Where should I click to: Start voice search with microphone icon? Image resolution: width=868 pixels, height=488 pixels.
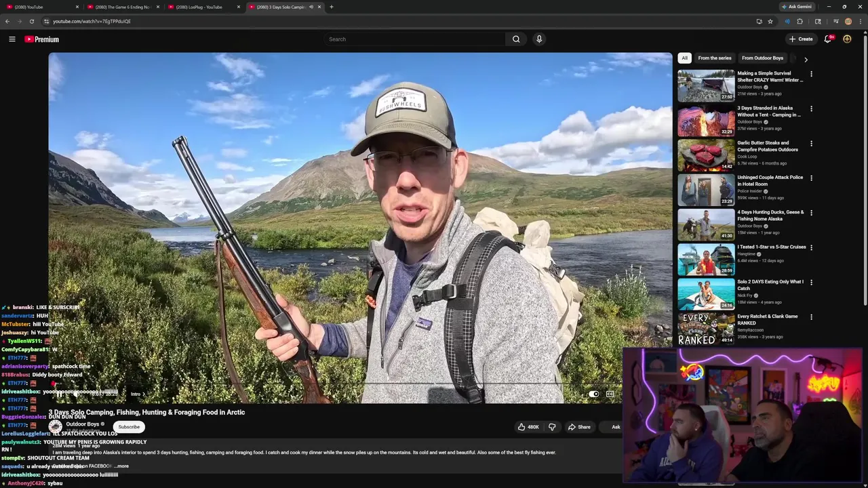539,39
